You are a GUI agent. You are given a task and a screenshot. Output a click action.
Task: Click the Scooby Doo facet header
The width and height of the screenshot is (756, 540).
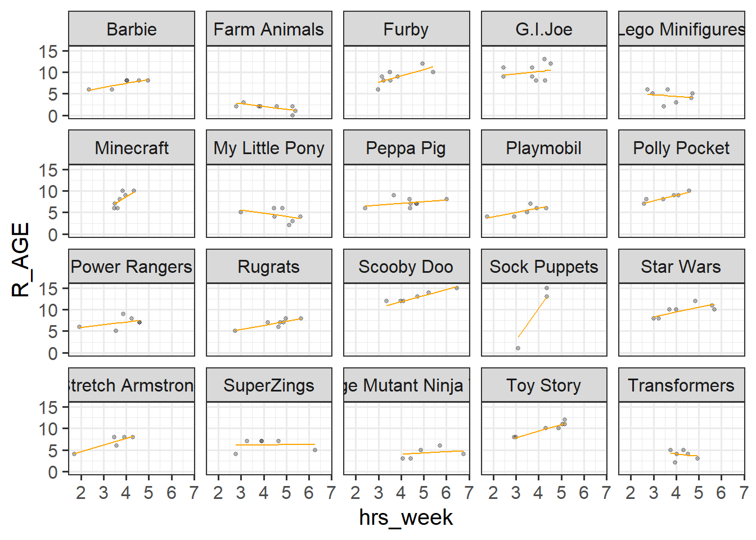(406, 266)
